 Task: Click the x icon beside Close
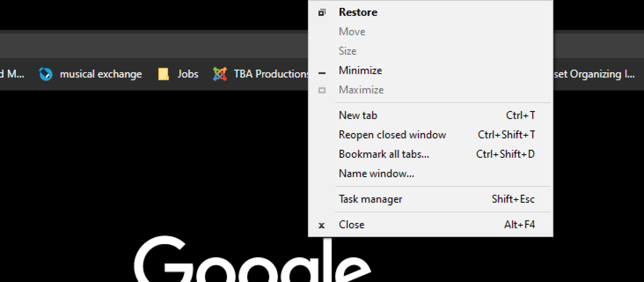(322, 226)
